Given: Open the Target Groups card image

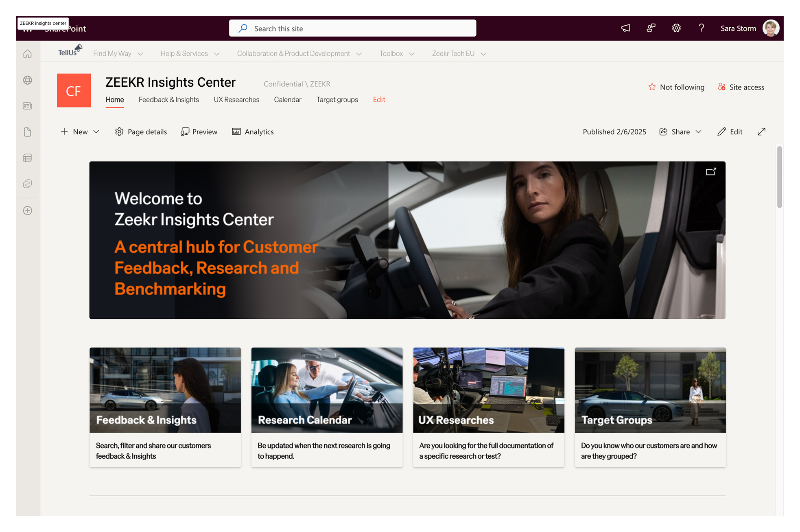Looking at the screenshot, I should click(x=650, y=390).
